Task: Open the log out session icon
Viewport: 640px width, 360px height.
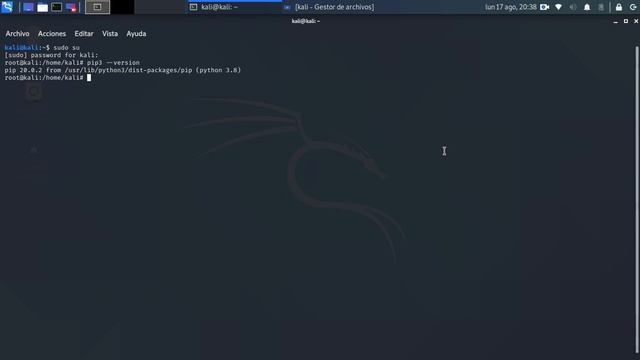Action: coord(633,7)
